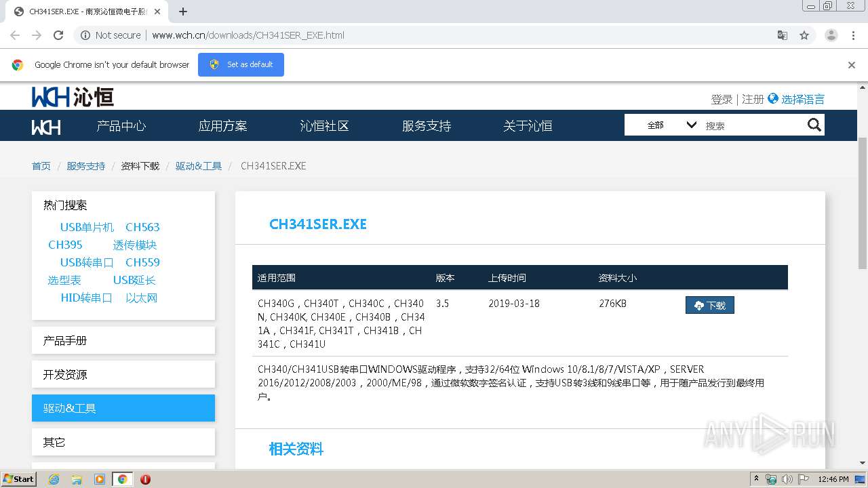868x488 pixels.
Task: Open the 关于沁恒 menu
Action: (528, 126)
